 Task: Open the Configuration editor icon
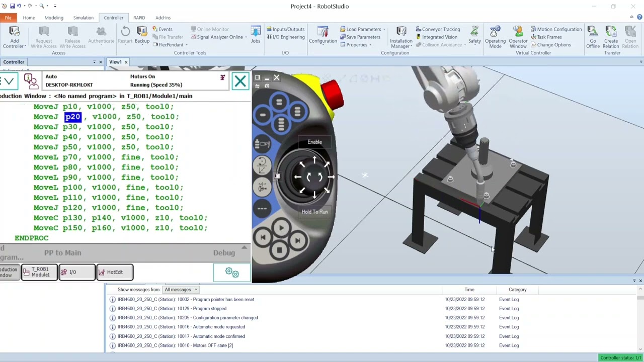click(x=323, y=35)
